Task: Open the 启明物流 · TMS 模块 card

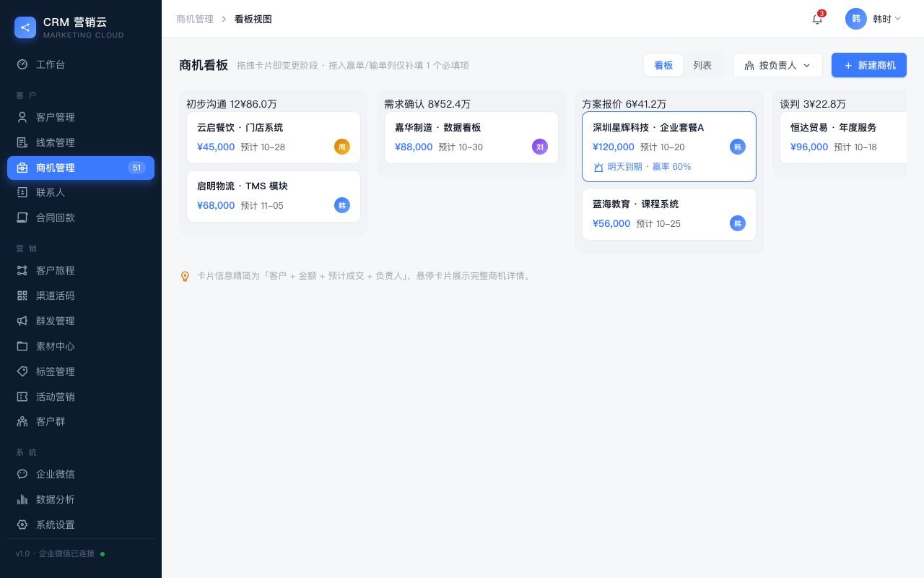Action: (x=274, y=196)
